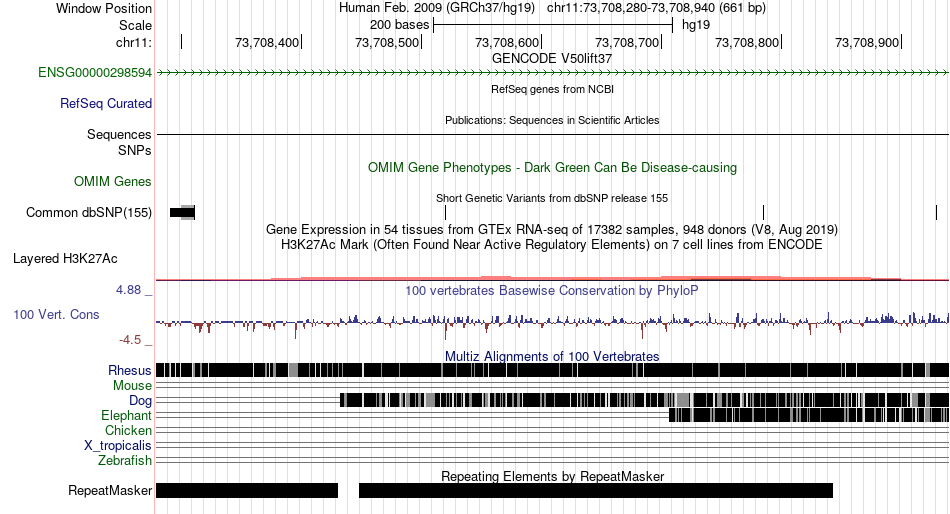The height and width of the screenshot is (514, 950).
Task: Open the Common dbSNP(155) track label
Action: coord(88,213)
